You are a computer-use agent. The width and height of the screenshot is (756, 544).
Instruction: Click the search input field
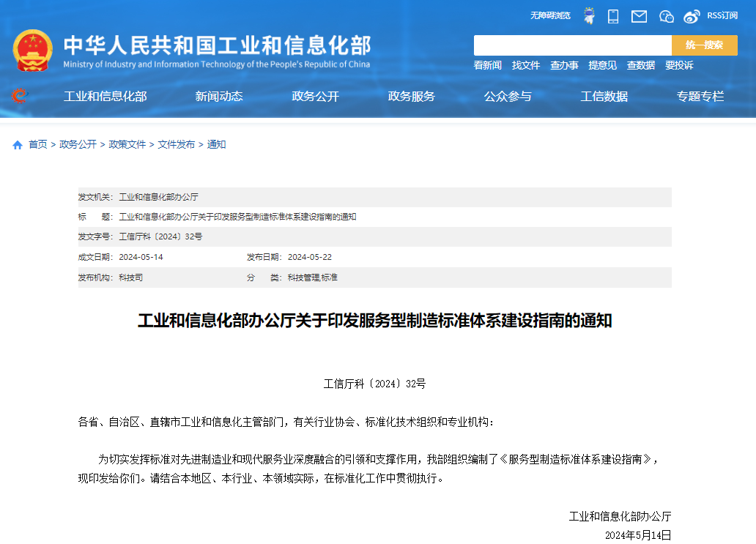[572, 45]
